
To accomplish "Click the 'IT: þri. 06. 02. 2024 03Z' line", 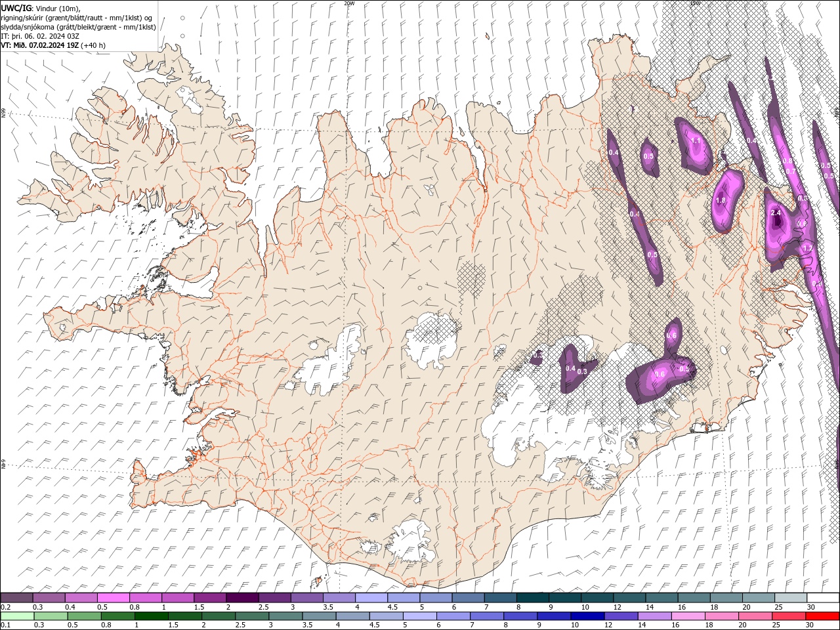I will (x=40, y=36).
